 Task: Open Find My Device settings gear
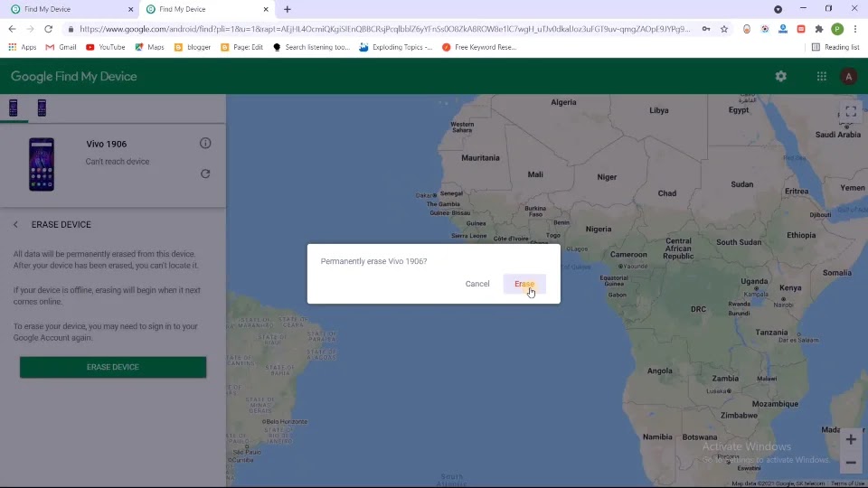pyautogui.click(x=780, y=76)
